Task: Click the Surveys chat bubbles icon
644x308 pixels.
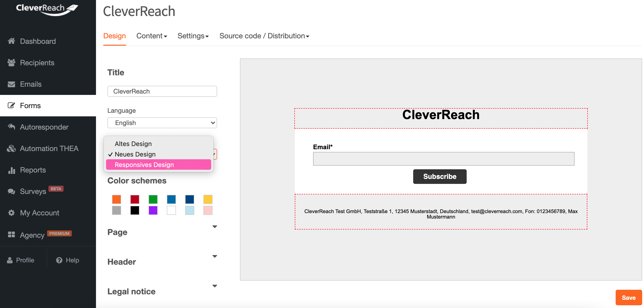Action: click(x=11, y=191)
